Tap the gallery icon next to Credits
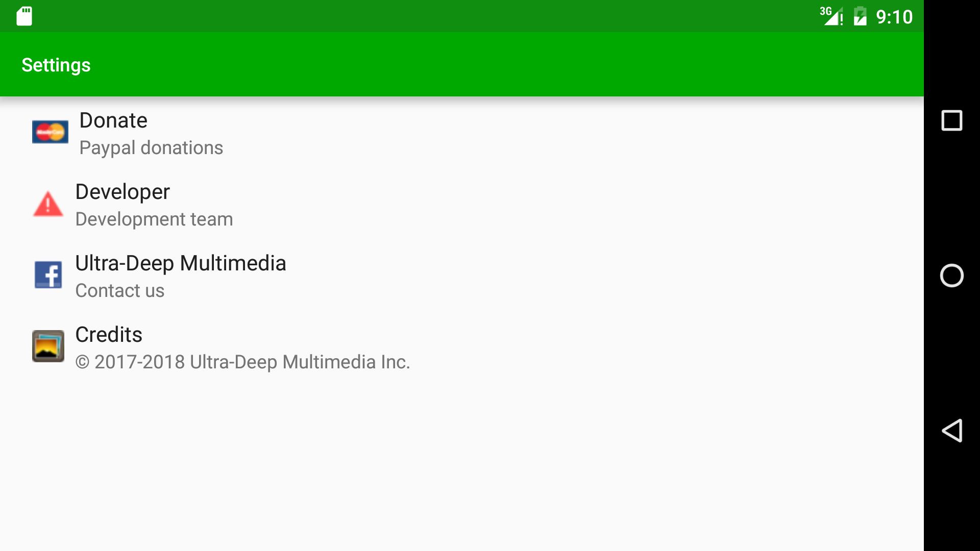Image resolution: width=980 pixels, height=551 pixels. [48, 346]
